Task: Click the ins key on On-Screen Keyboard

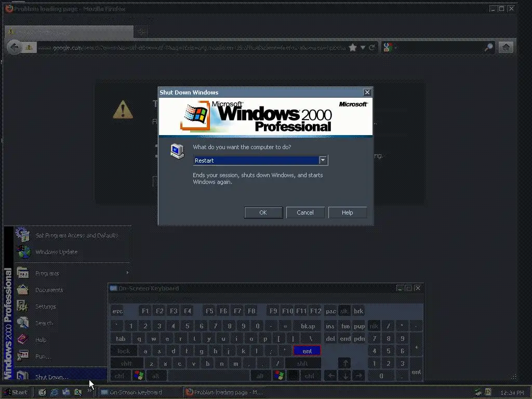Action: coord(330,326)
